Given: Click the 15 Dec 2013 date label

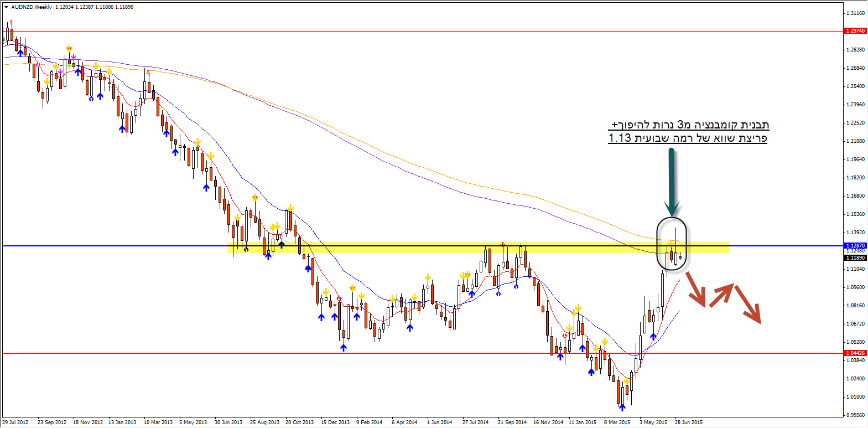Looking at the screenshot, I should point(335,422).
